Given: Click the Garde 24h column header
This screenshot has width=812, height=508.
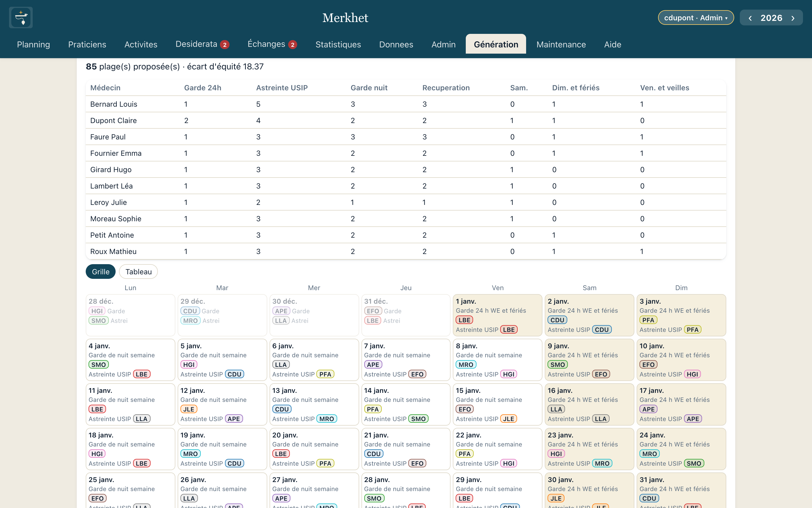Looking at the screenshot, I should pyautogui.click(x=203, y=88).
